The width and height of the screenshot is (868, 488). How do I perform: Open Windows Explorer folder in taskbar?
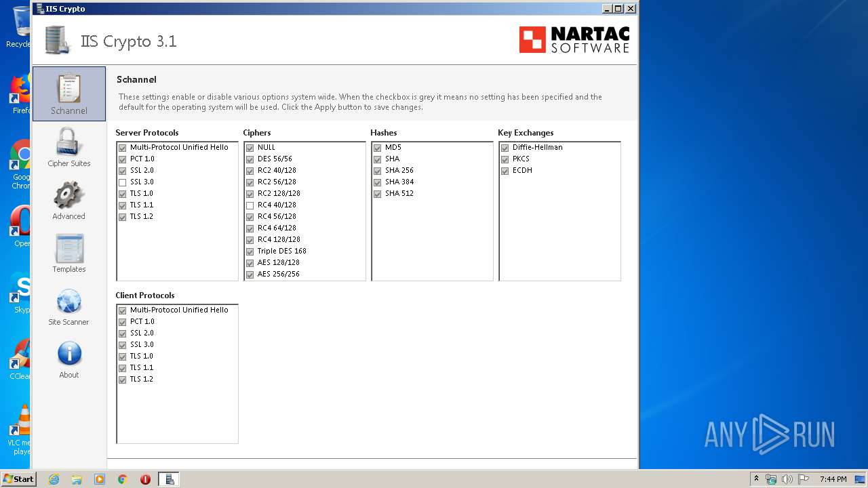(77, 479)
